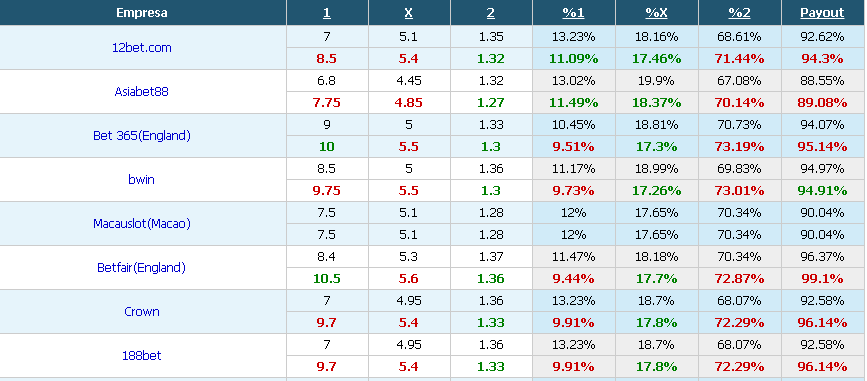Sort by the home win "1" column
The width and height of the screenshot is (867, 381).
(x=327, y=13)
